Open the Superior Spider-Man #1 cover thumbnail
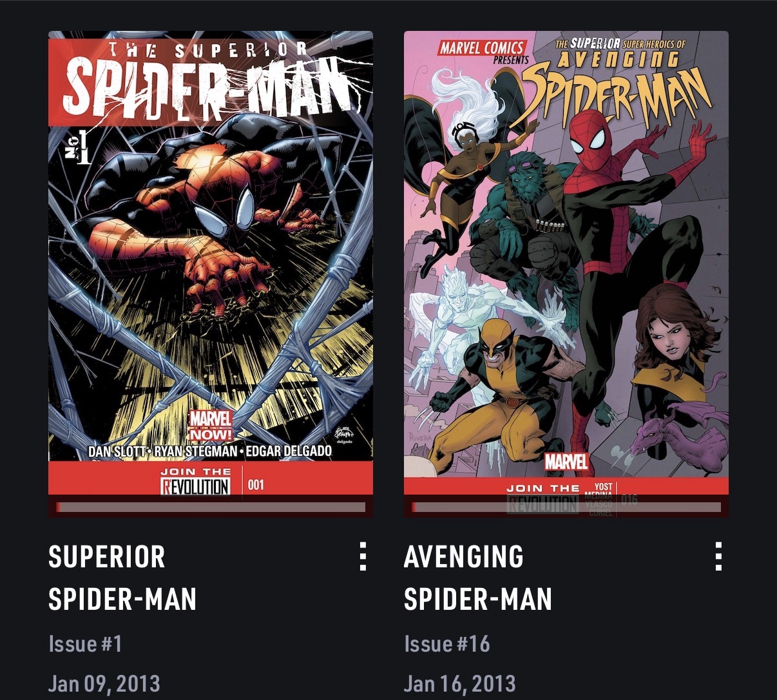 (211, 274)
